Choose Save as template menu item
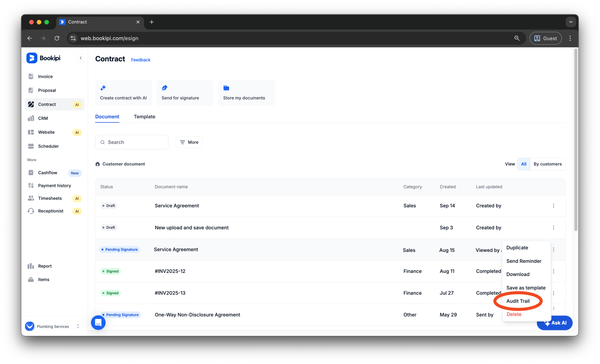The image size is (600, 364). pos(526,288)
